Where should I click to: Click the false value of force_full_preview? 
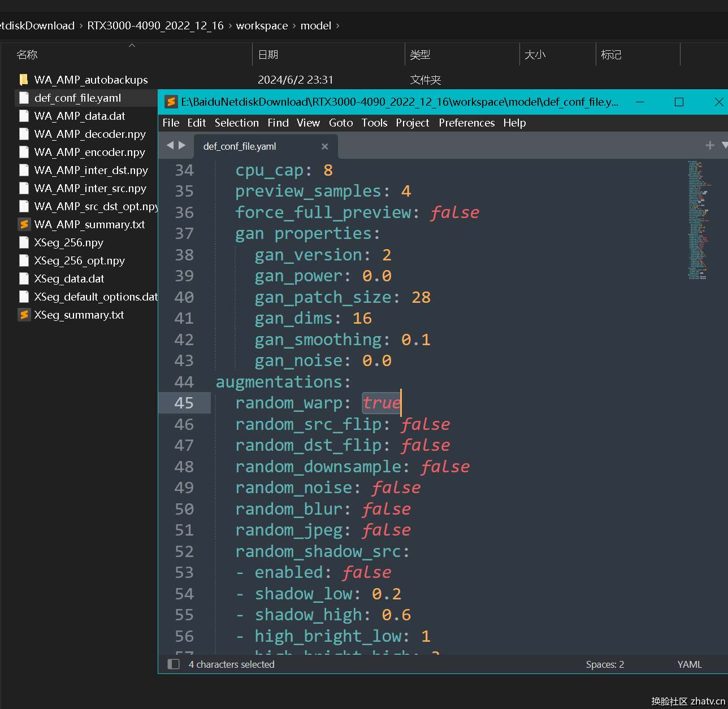[454, 212]
